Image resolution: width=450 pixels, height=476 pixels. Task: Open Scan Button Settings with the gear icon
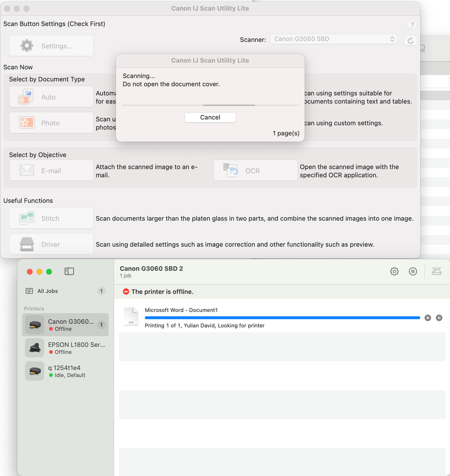click(x=51, y=45)
